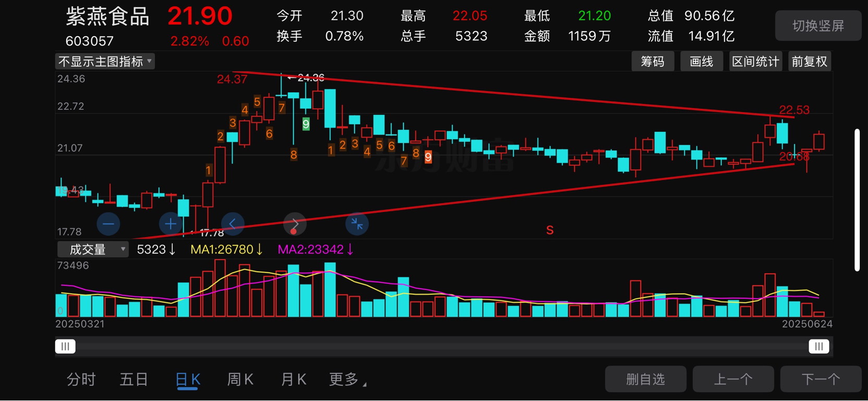Zoom in chart with plus icon
This screenshot has width=868, height=401.
click(x=170, y=224)
